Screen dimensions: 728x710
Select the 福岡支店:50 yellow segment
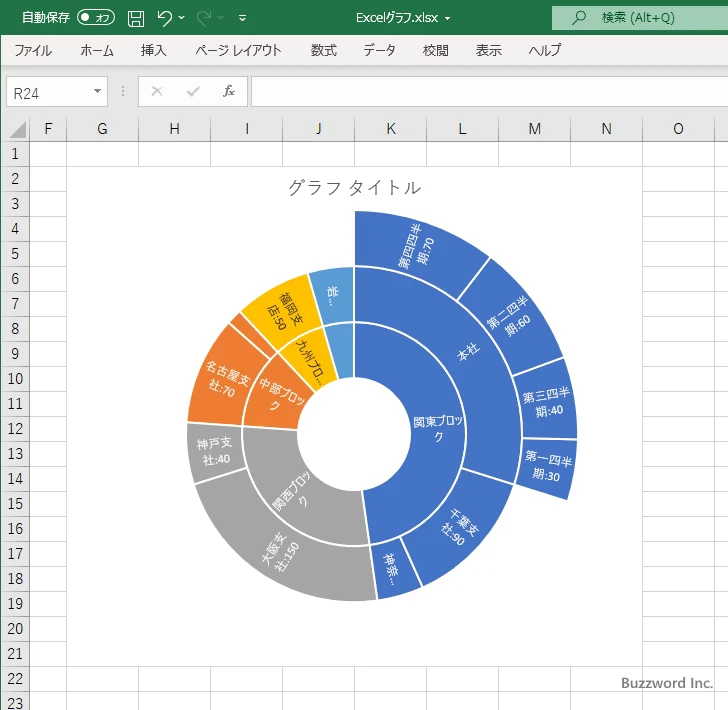click(284, 310)
